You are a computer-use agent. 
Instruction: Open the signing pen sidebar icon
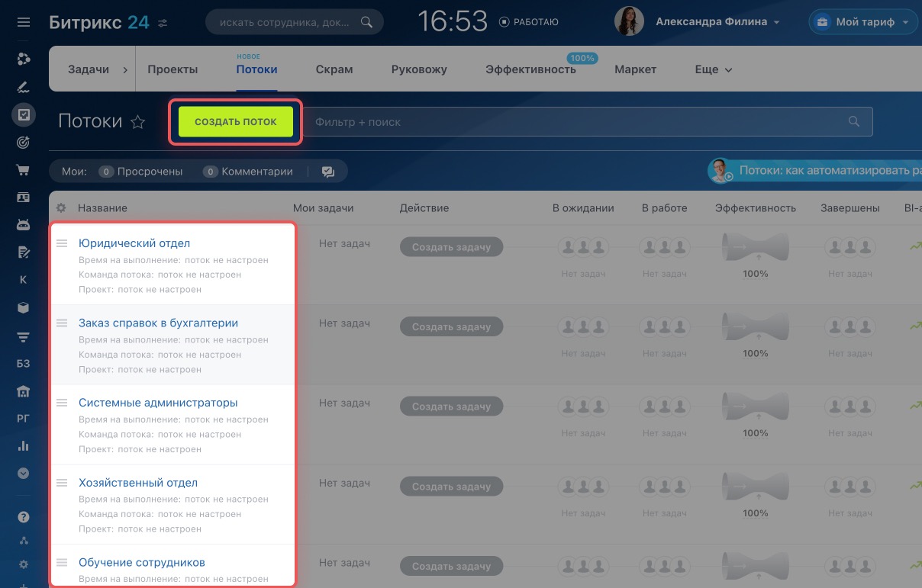tap(24, 87)
